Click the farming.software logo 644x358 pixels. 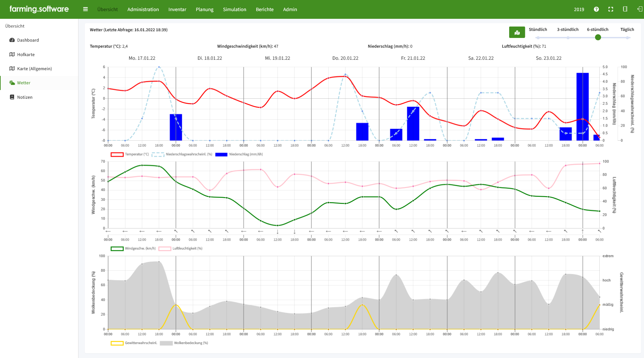click(39, 9)
